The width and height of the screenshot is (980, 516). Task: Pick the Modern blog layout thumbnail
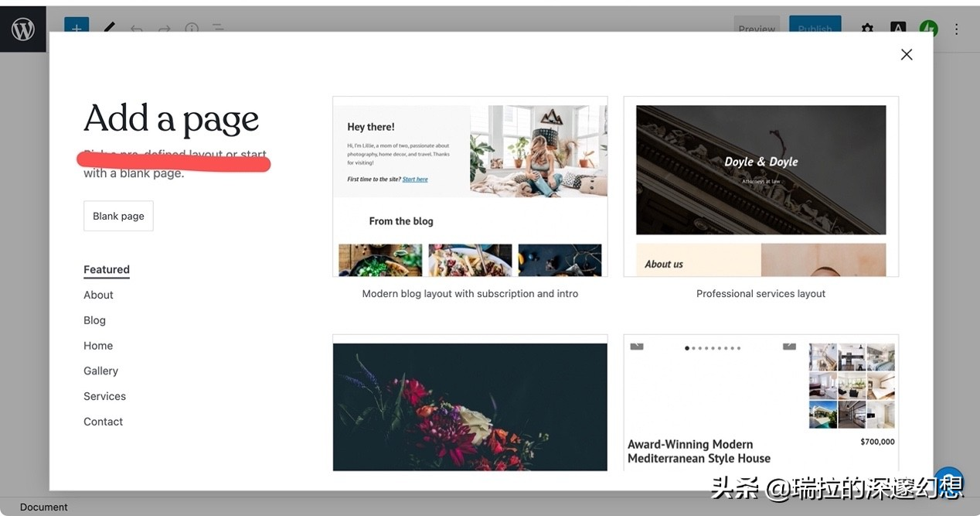(470, 186)
